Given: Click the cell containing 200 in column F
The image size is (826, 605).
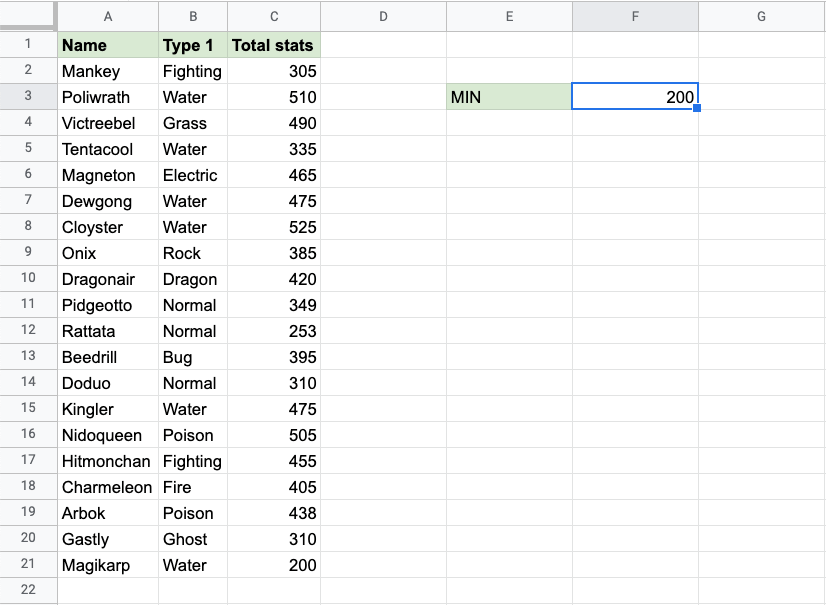Looking at the screenshot, I should pyautogui.click(x=635, y=97).
